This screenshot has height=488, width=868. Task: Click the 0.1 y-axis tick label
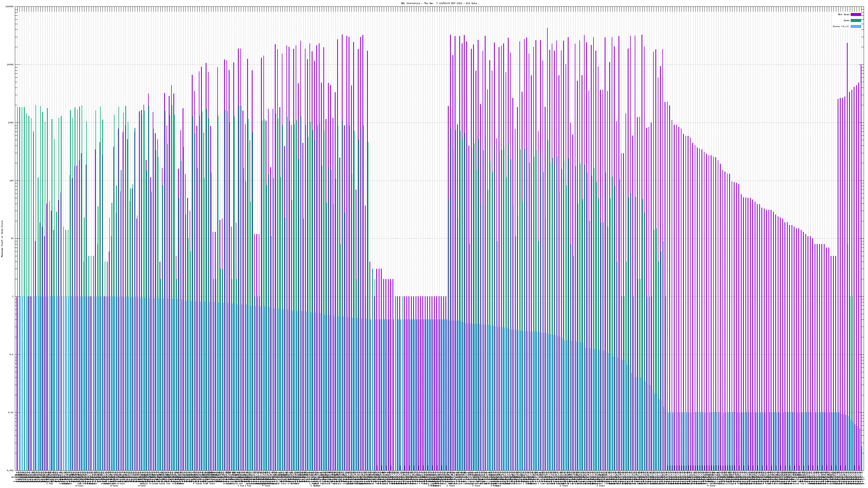(x=11, y=354)
